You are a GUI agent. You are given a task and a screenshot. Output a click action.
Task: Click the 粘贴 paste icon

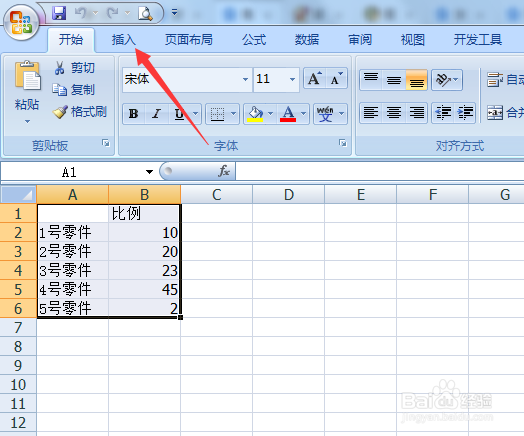(x=27, y=76)
